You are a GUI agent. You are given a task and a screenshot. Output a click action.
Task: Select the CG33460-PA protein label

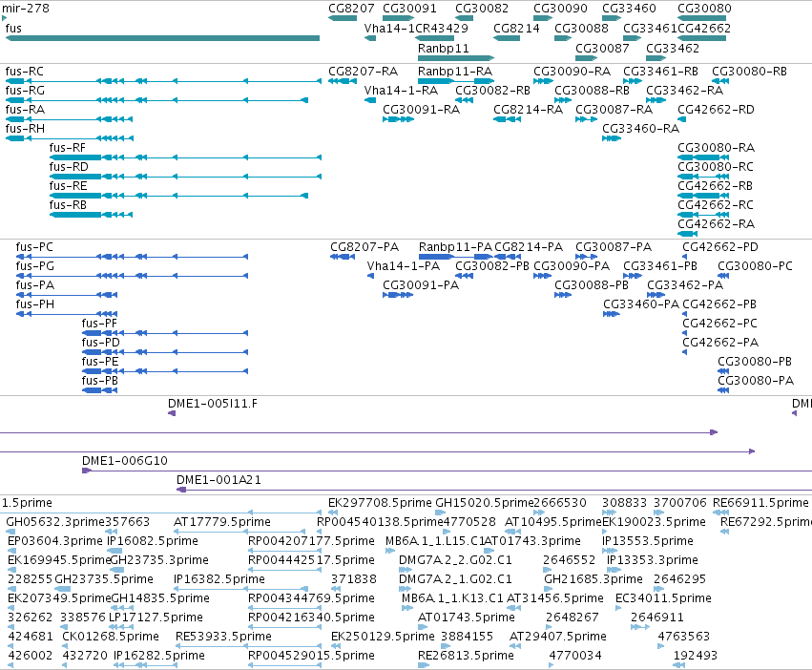641,304
